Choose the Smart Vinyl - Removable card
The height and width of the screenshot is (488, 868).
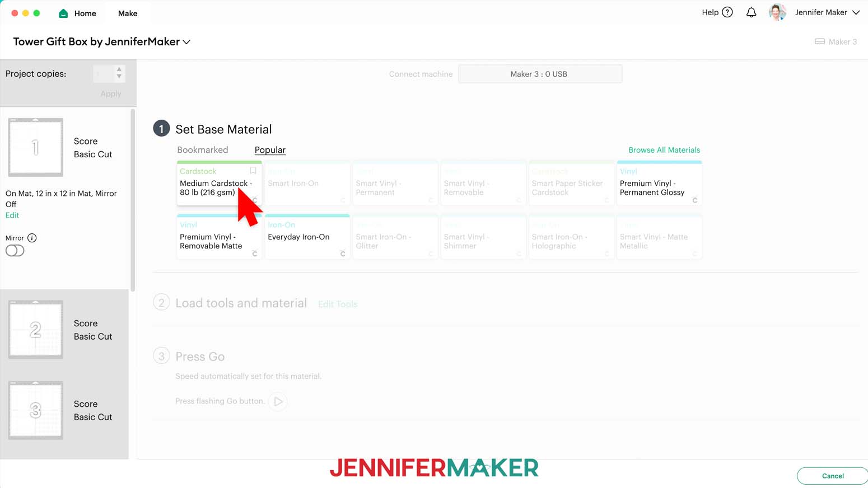pos(483,183)
